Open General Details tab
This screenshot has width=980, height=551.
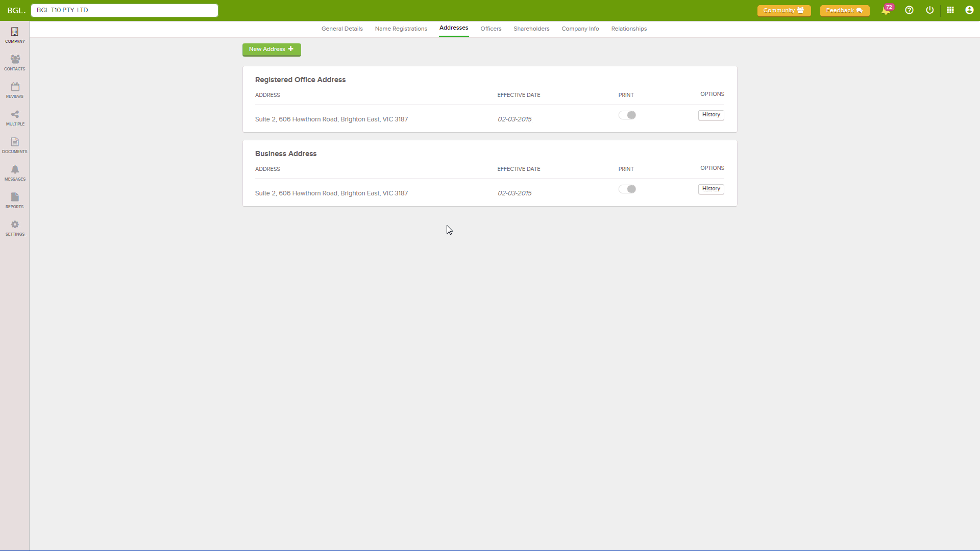(x=342, y=28)
